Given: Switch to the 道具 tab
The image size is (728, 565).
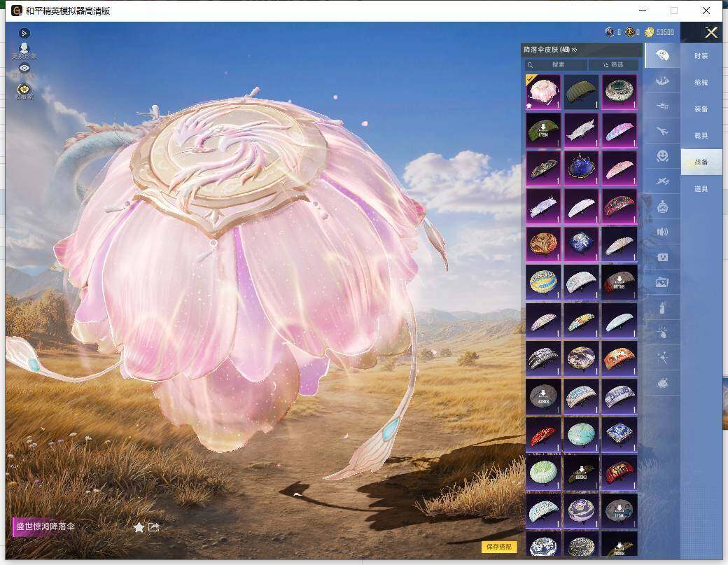Looking at the screenshot, I should pyautogui.click(x=701, y=189).
